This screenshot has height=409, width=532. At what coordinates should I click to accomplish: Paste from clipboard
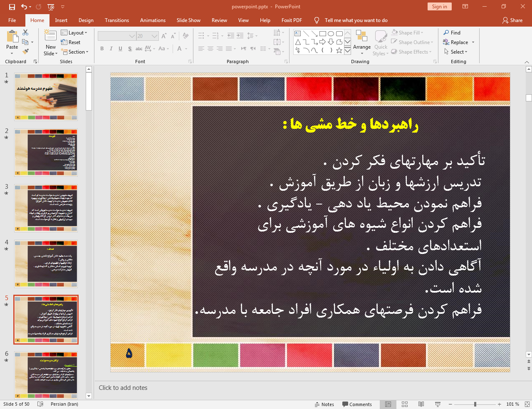tap(12, 42)
